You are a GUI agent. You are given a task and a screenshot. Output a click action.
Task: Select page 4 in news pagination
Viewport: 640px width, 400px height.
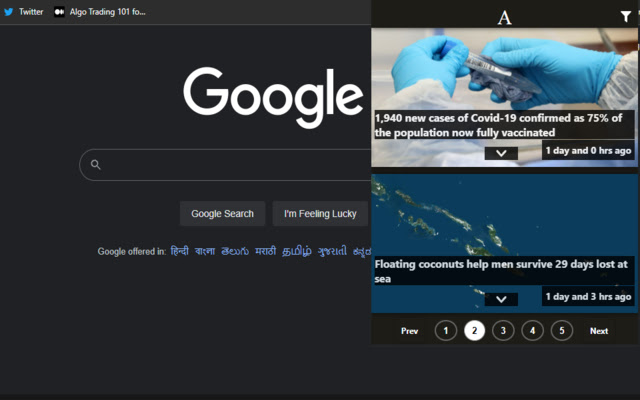pyautogui.click(x=532, y=331)
